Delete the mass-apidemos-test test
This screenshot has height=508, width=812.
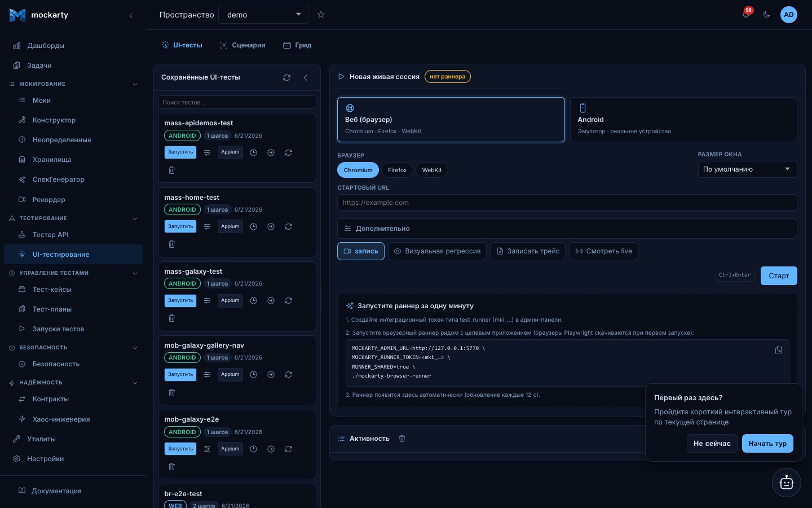point(171,170)
